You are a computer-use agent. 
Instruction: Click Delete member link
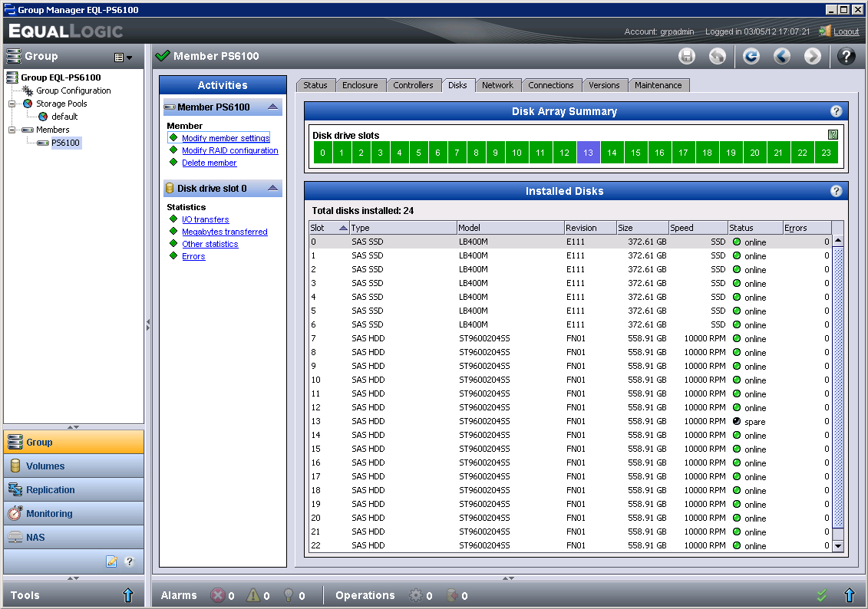coord(210,163)
